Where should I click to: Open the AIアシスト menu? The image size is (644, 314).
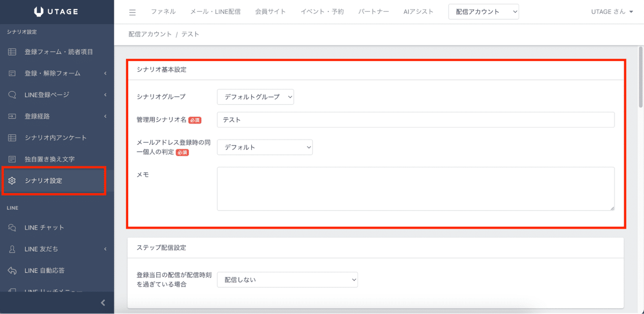click(x=418, y=12)
